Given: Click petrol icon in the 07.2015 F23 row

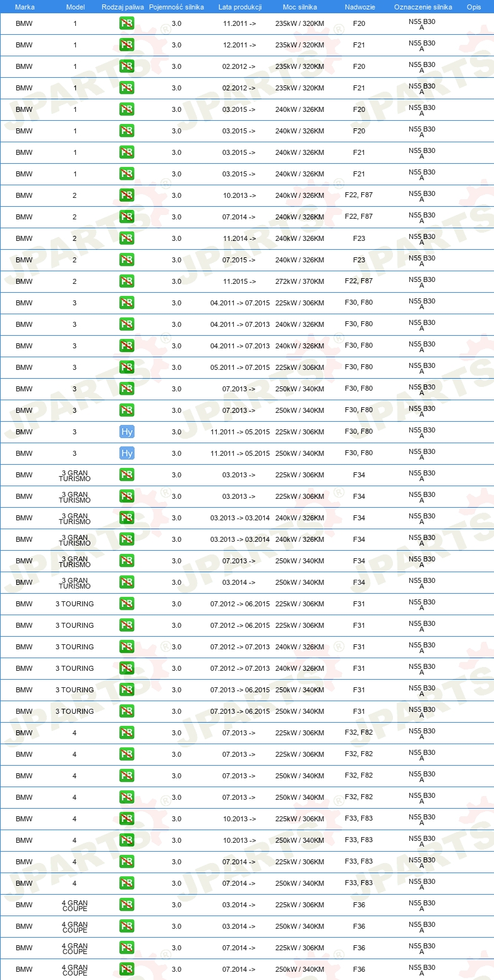Looking at the screenshot, I should 126,260.
